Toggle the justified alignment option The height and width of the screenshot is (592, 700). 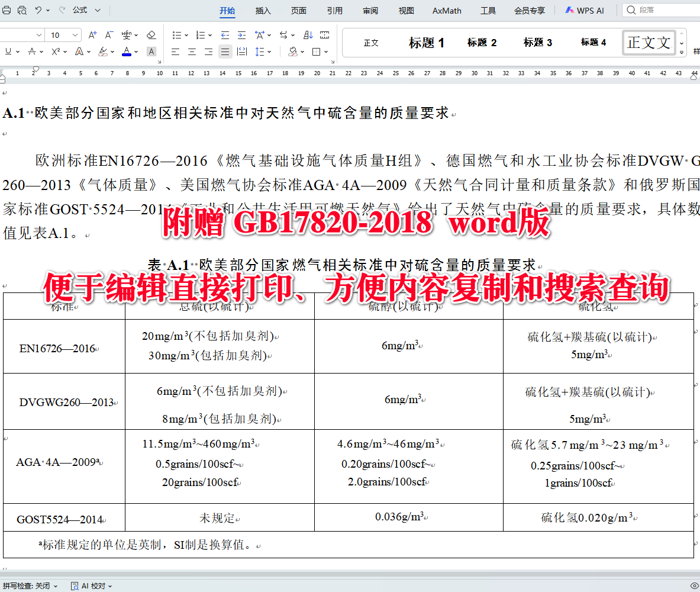point(224,52)
